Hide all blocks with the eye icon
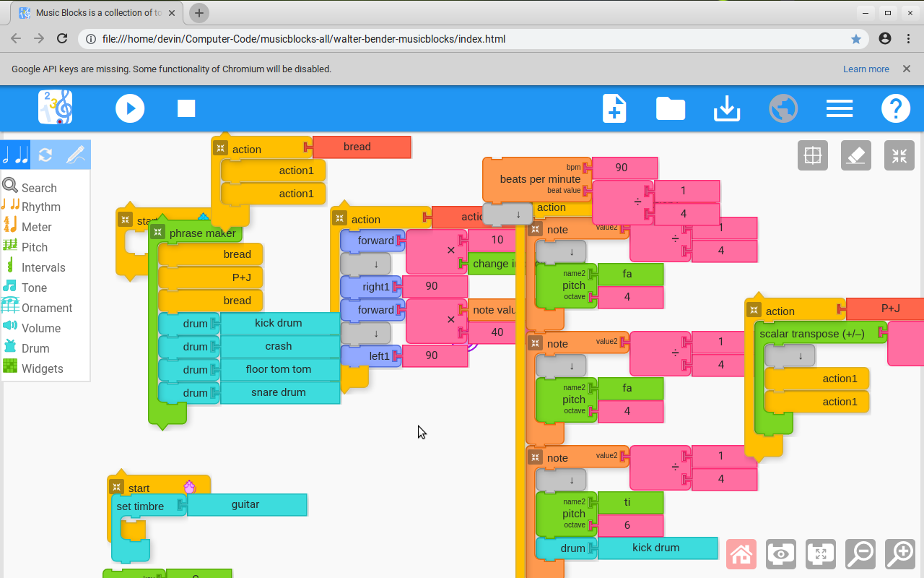Viewport: 924px width, 578px height. coord(780,554)
